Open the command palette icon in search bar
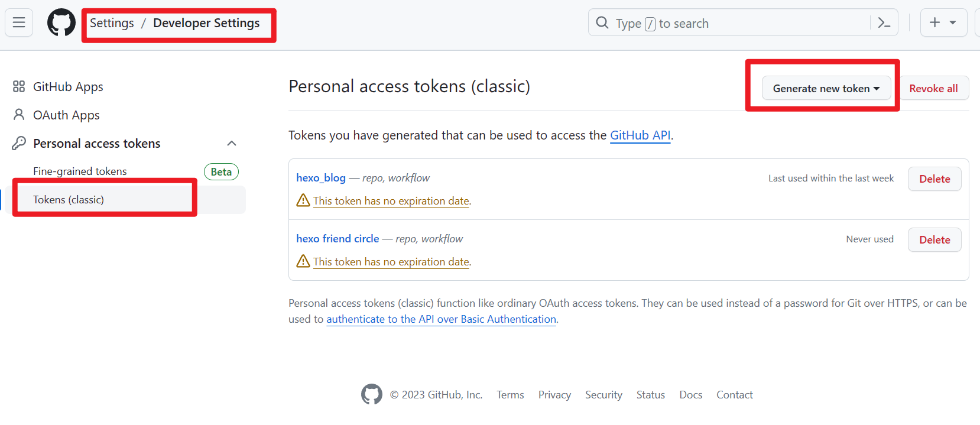This screenshot has height=425, width=980. click(884, 23)
